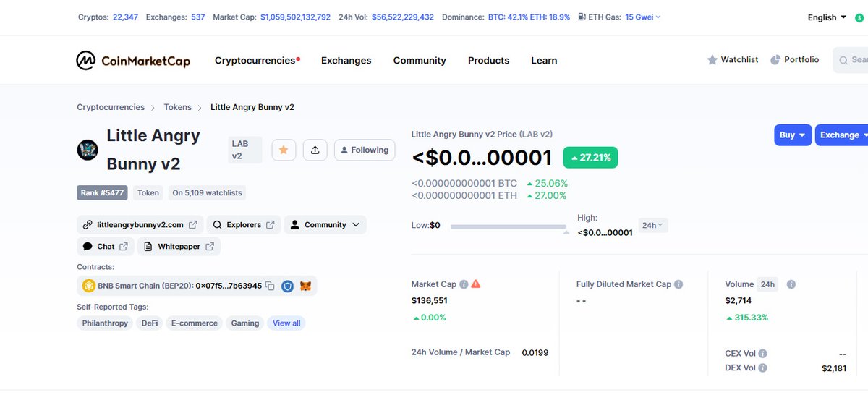Click the On 5,109 watchlists badge
The image size is (868, 395).
[207, 192]
